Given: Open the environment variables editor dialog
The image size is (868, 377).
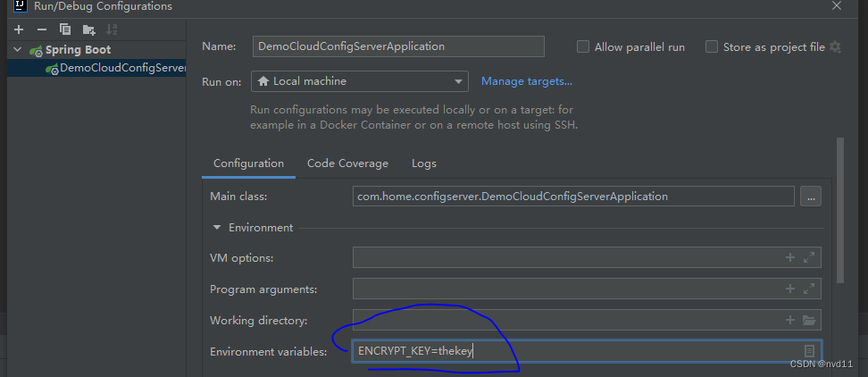Looking at the screenshot, I should pyautogui.click(x=809, y=351).
